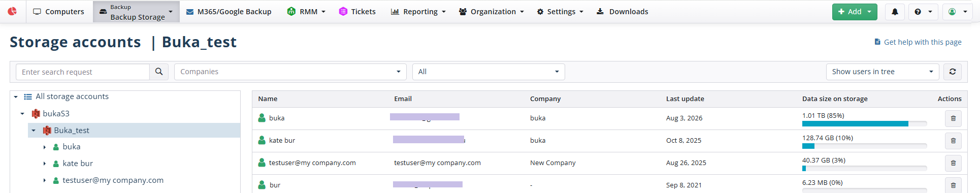Open the Computers page
This screenshot has width=980, height=193.
click(x=58, y=11)
